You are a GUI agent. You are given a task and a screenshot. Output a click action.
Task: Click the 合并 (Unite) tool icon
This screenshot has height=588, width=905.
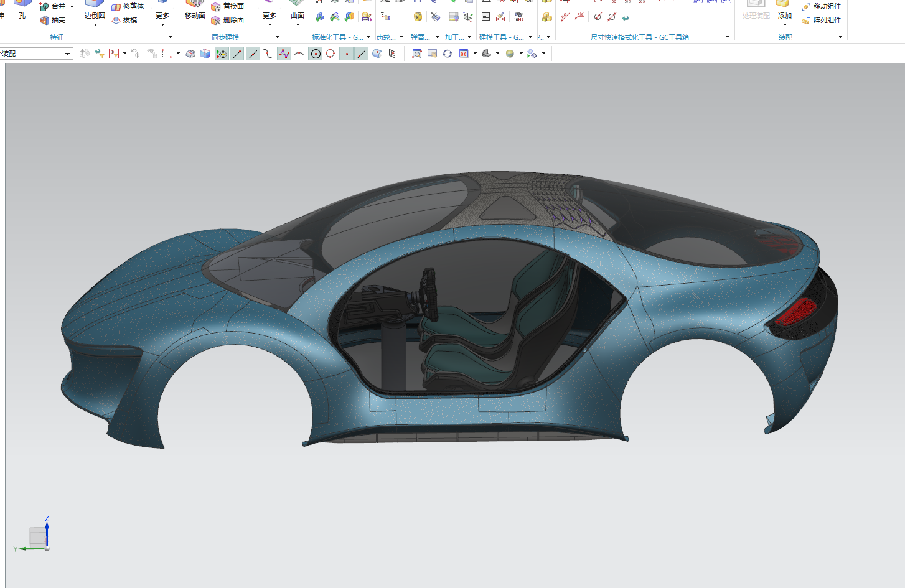[x=44, y=6]
